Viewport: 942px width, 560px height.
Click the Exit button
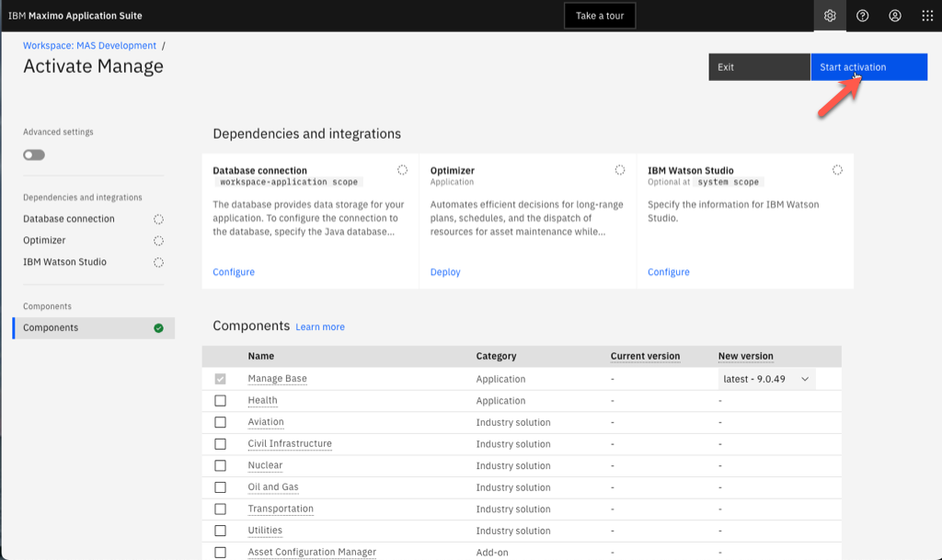758,67
